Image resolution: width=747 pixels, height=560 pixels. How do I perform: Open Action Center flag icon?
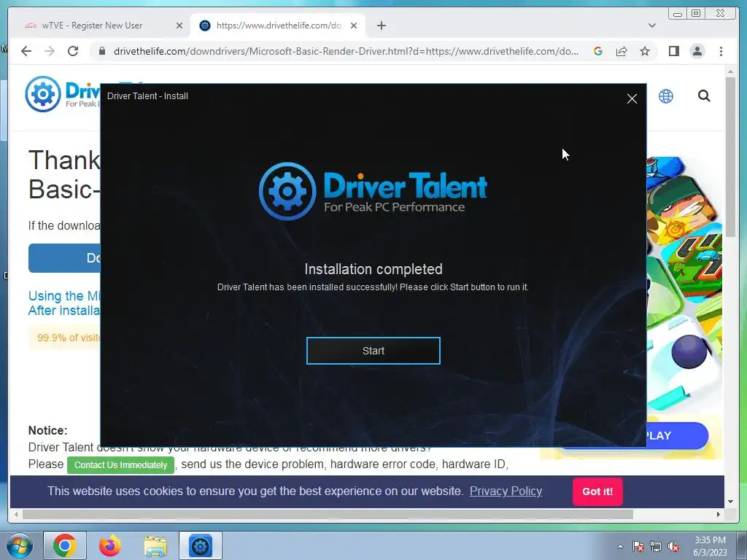coord(638,547)
